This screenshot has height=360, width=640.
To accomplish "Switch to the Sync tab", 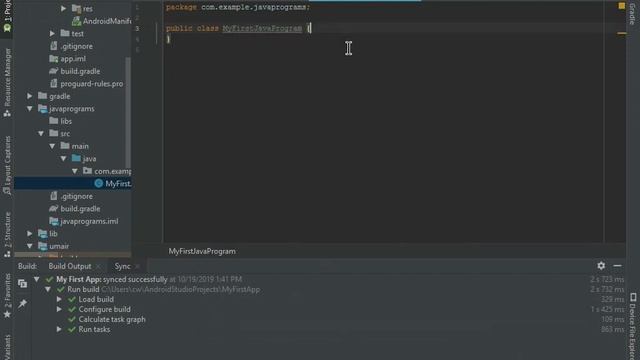I will (x=122, y=266).
